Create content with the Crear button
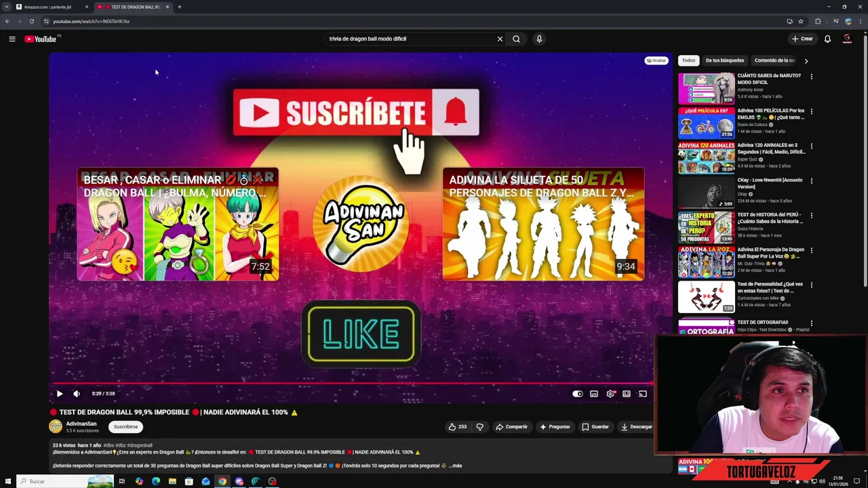This screenshot has height=488, width=868. click(802, 39)
